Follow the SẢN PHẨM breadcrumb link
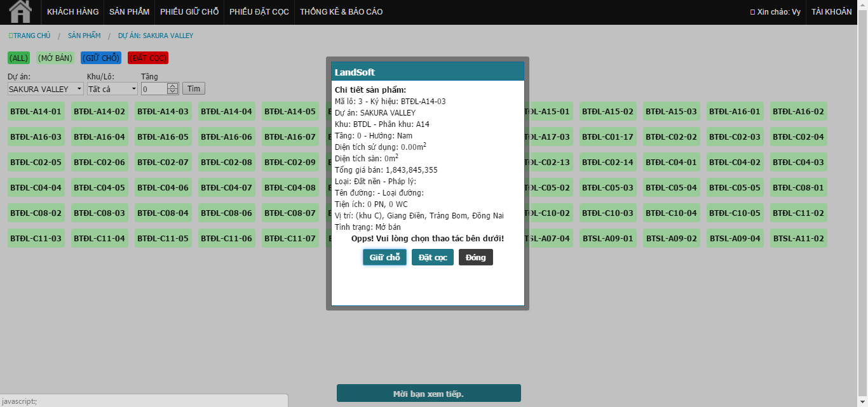868x407 pixels. coord(85,36)
